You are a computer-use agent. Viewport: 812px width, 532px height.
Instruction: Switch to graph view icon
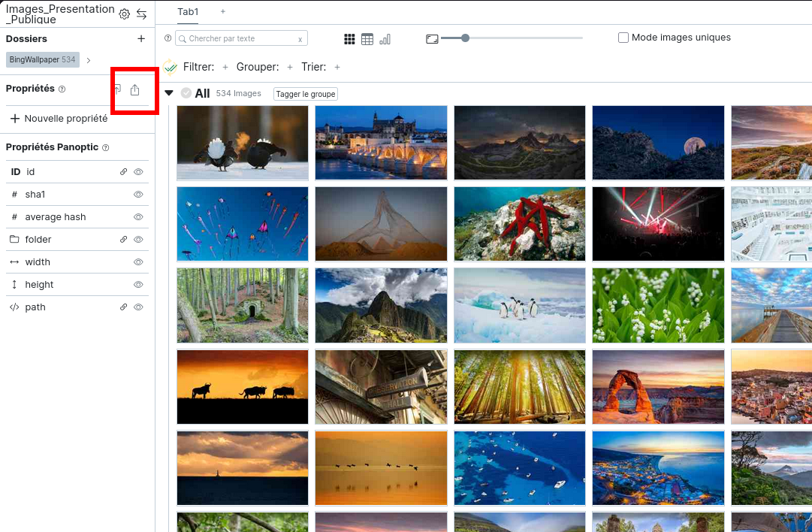(x=385, y=39)
